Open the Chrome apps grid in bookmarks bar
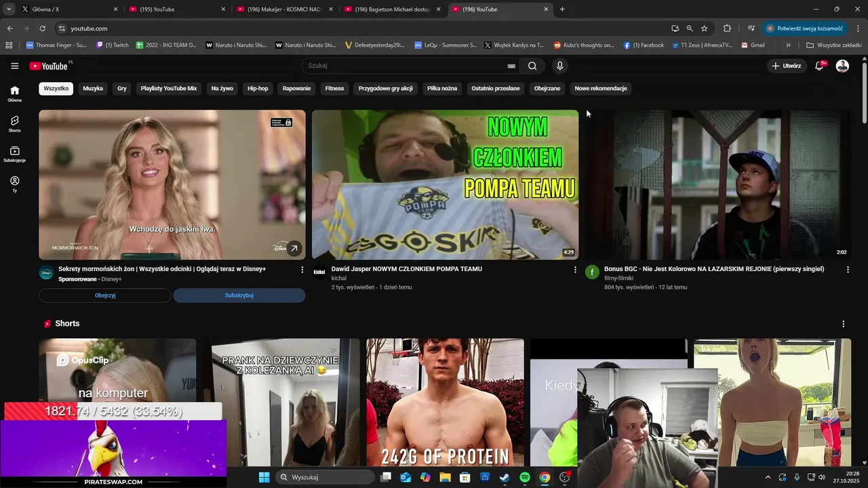The width and height of the screenshot is (868, 488). [x=9, y=45]
